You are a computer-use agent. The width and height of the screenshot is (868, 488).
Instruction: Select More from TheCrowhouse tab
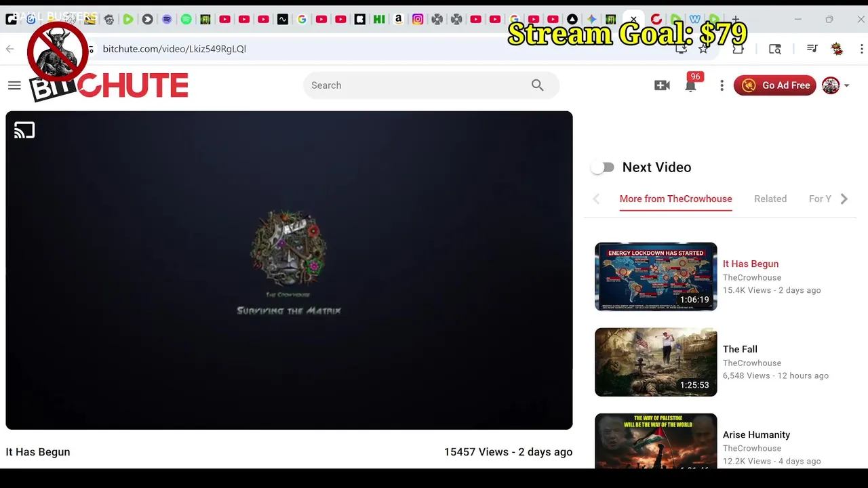pyautogui.click(x=675, y=199)
